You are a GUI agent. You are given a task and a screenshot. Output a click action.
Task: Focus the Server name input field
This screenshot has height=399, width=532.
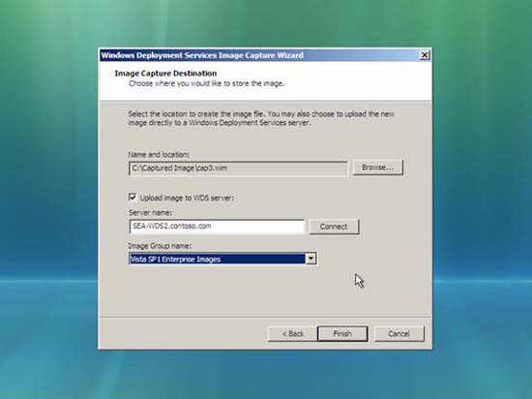click(x=217, y=227)
